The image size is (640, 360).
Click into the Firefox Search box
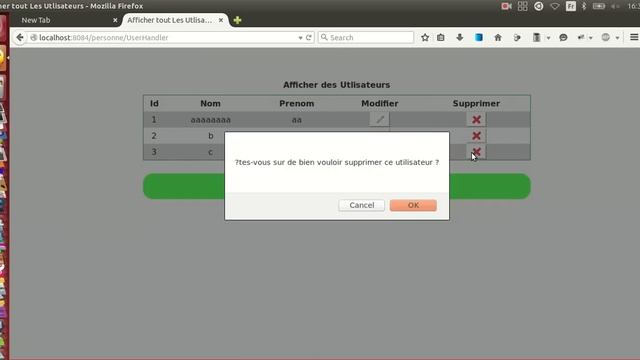pyautogui.click(x=366, y=38)
